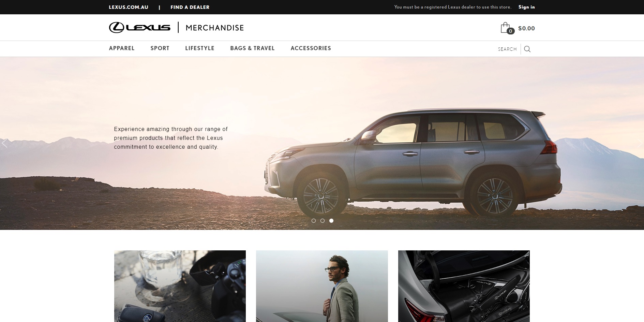
Task: Open the man in suit thumbnail
Action: [x=322, y=286]
